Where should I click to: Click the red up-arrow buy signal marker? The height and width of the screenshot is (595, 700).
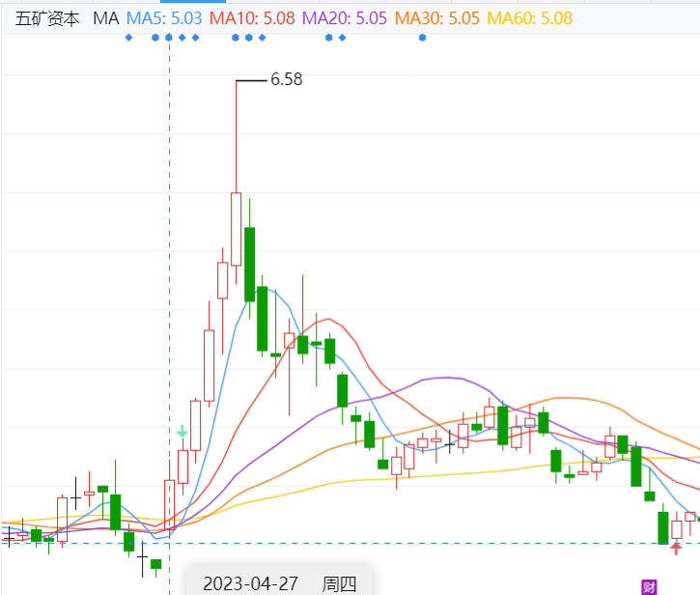(676, 548)
